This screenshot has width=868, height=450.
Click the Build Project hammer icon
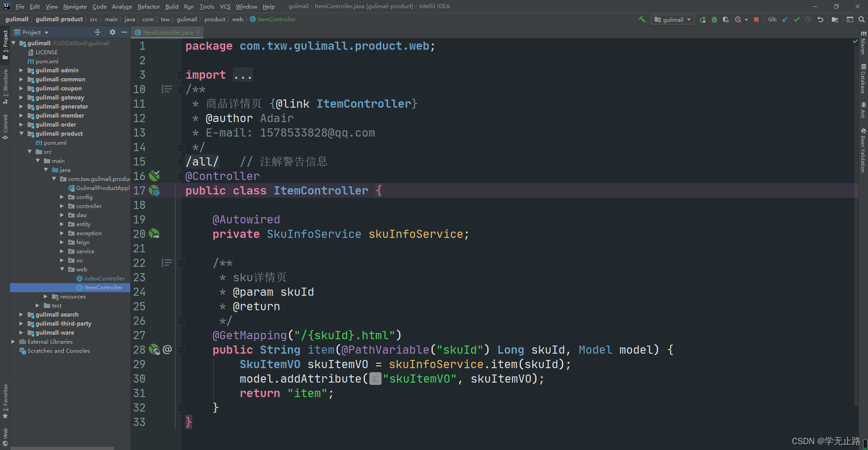coord(642,19)
